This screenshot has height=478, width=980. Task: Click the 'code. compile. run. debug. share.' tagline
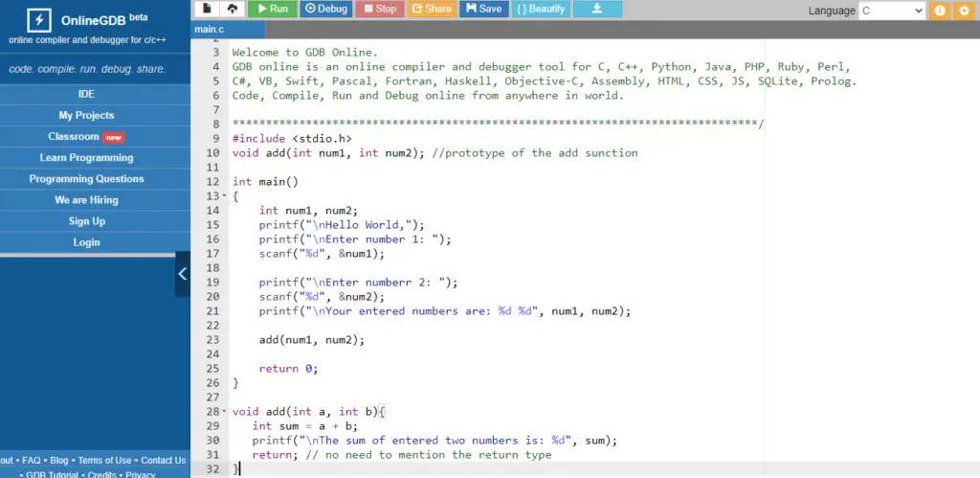(87, 69)
